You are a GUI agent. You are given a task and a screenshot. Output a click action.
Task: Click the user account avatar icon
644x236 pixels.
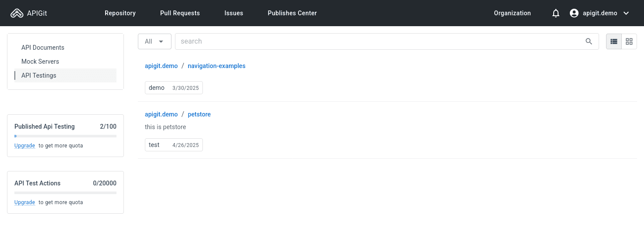[574, 13]
